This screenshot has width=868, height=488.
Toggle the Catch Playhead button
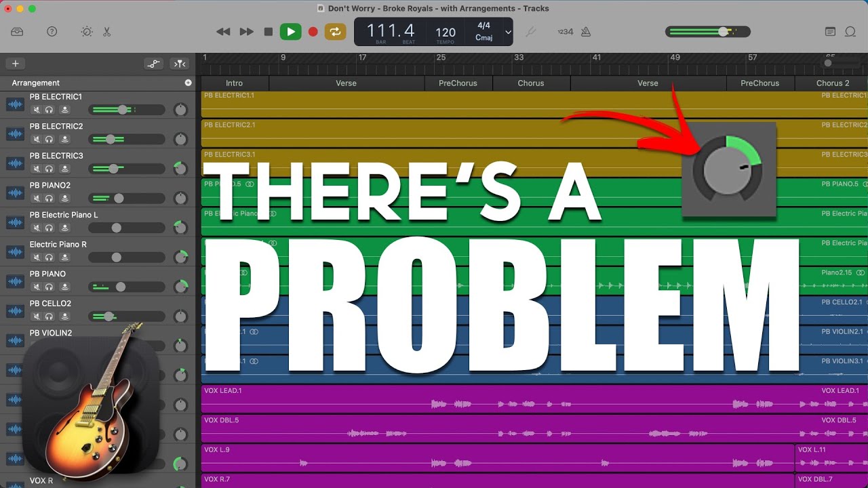[x=180, y=64]
